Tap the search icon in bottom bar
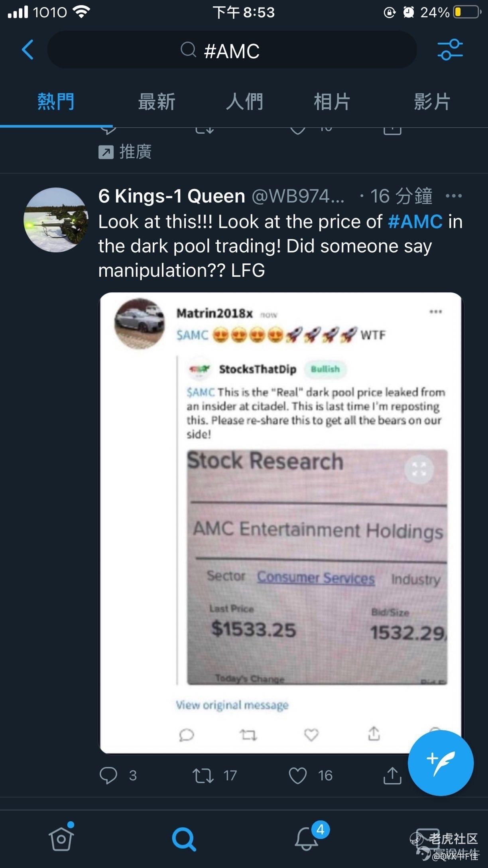The image size is (488, 868). pos(184,838)
